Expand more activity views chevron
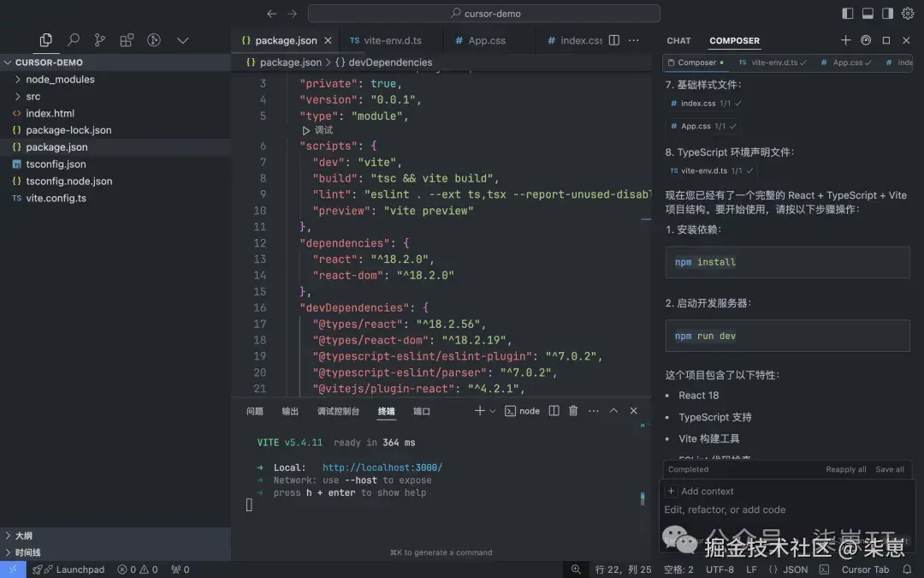This screenshot has width=924, height=578. pyautogui.click(x=183, y=41)
